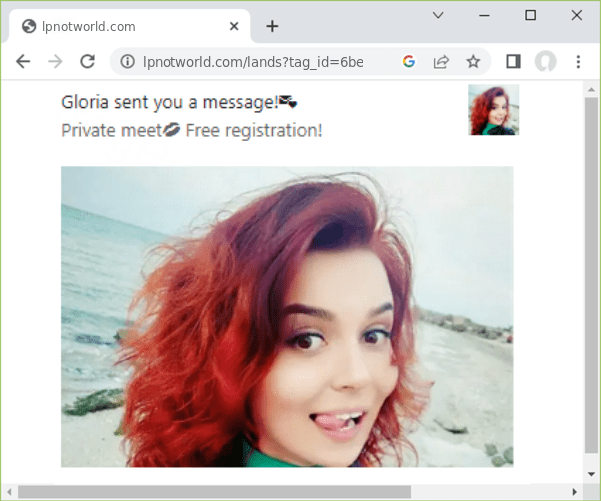Click the vertical scrollbar down arrow
This screenshot has width=601, height=501.
pos(591,474)
